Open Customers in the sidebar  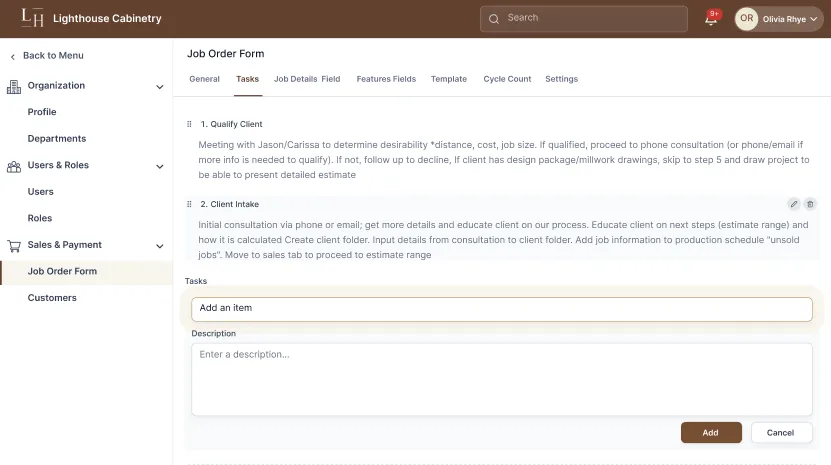click(52, 298)
